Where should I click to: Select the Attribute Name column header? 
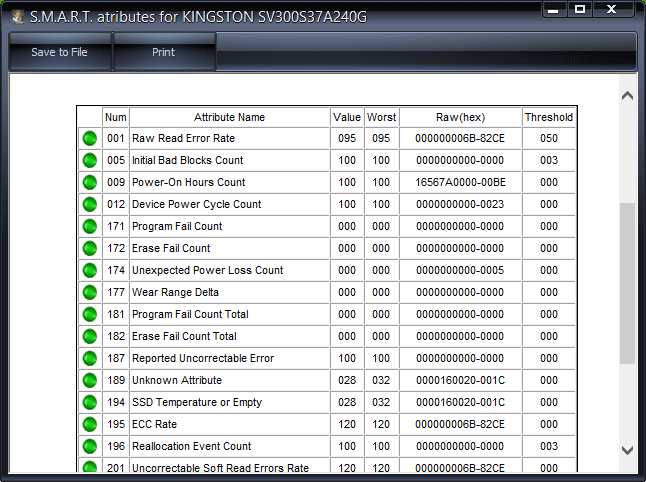[229, 117]
